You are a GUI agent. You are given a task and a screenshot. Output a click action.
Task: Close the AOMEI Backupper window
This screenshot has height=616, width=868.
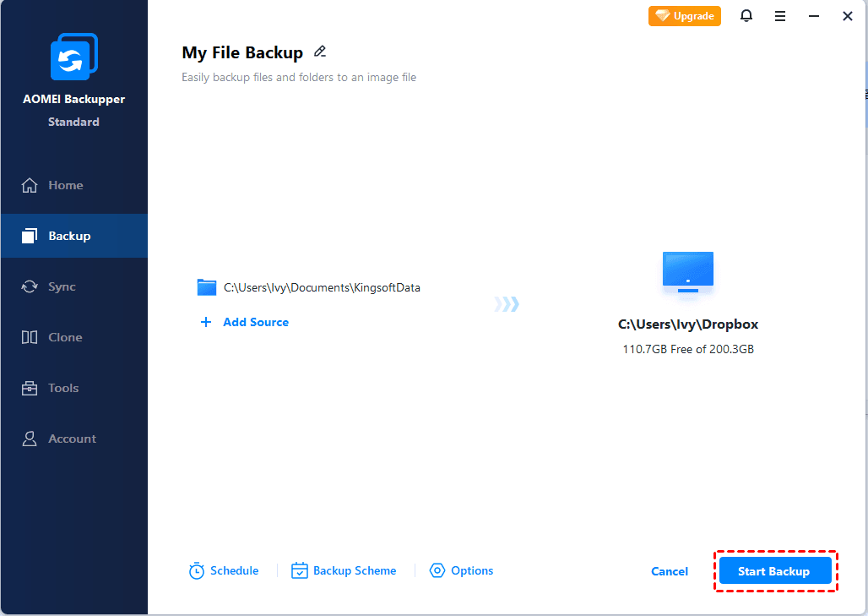click(848, 16)
